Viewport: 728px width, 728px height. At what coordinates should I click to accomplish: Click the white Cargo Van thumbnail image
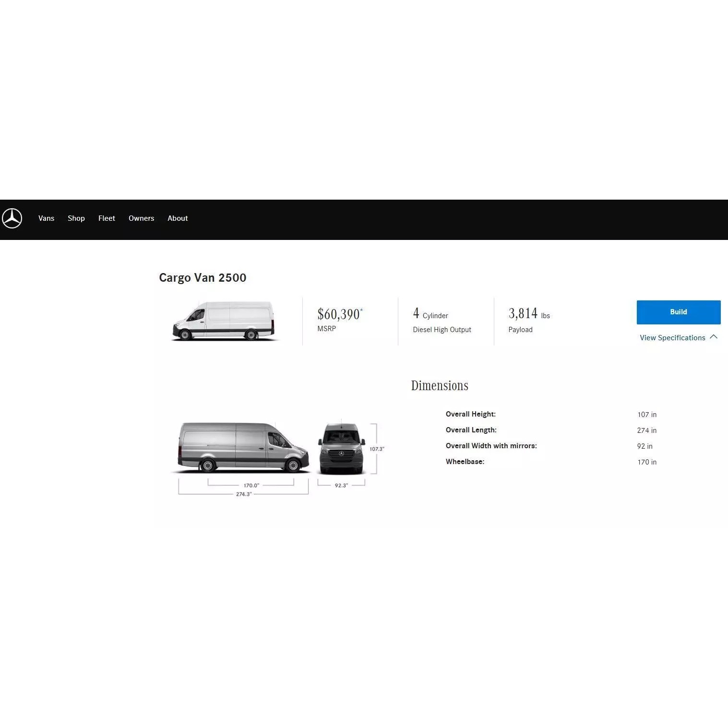224,321
